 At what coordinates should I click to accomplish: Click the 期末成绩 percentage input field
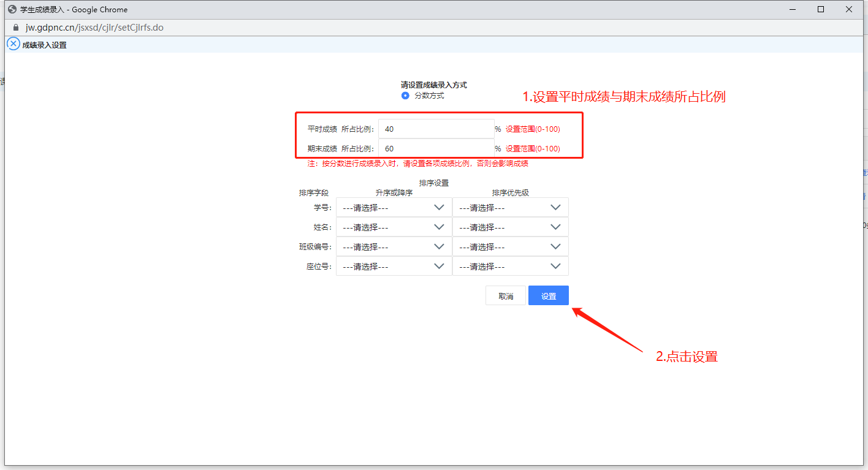436,149
